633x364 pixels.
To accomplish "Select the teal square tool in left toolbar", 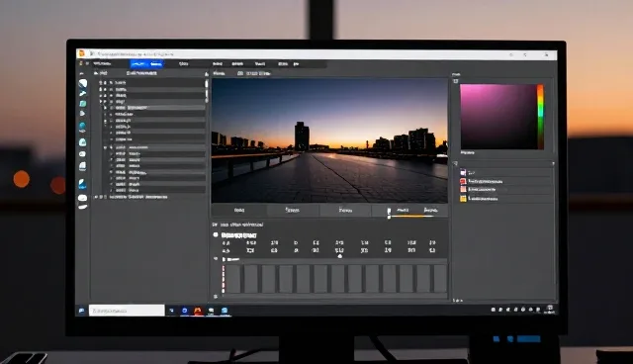I will (83, 104).
